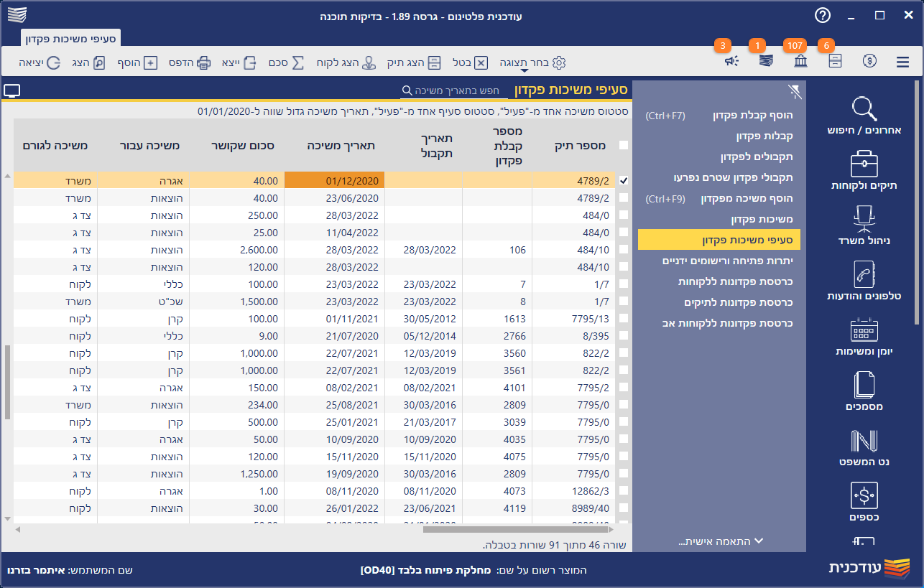Open the icon with badge 6
Screen dimensions: 924x588
pos(835,62)
